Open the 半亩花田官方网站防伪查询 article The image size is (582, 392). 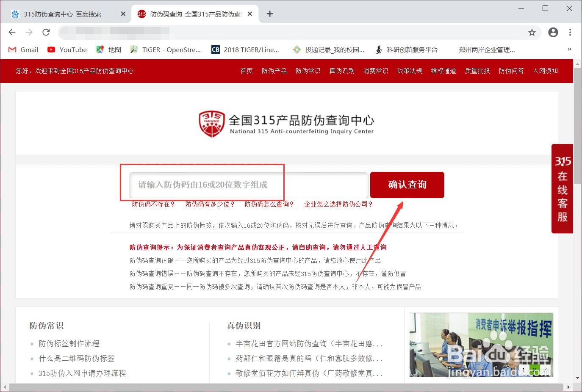click(x=309, y=343)
